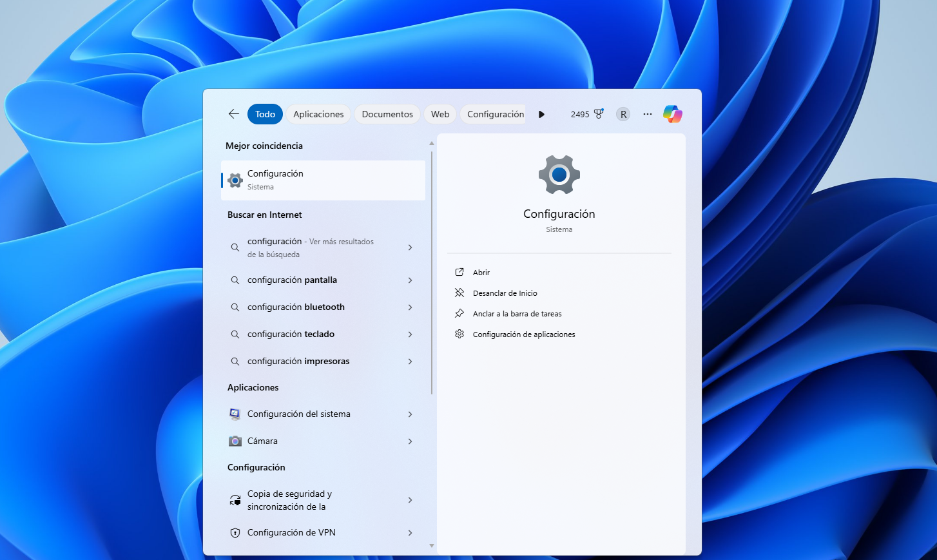The image size is (937, 560).
Task: Click the Configuración del sistema app icon
Action: 235,414
